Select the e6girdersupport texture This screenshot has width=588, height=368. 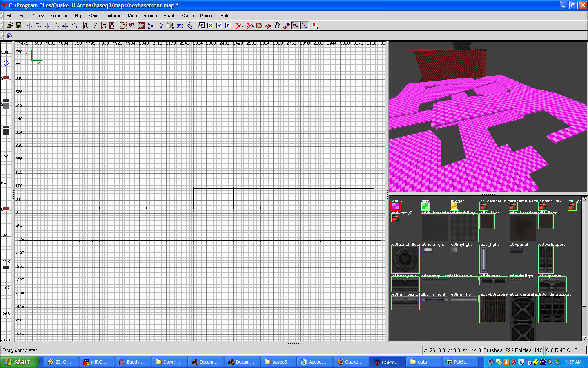click(552, 310)
